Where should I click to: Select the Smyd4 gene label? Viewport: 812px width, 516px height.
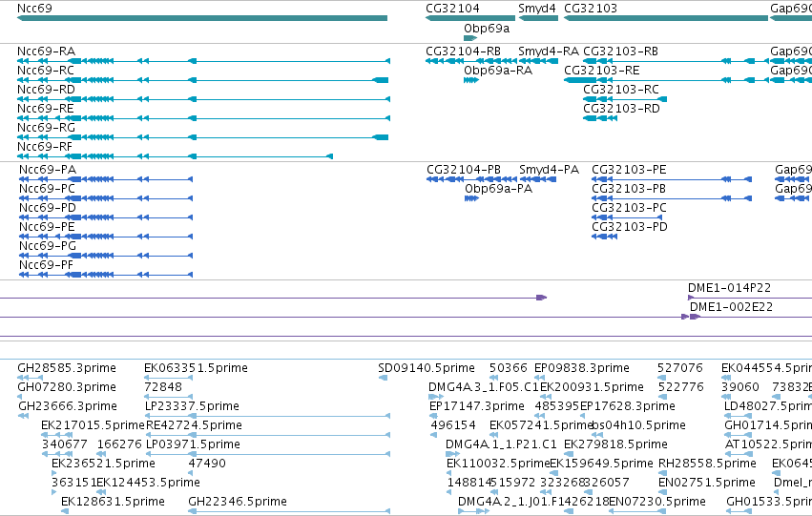pyautogui.click(x=537, y=9)
